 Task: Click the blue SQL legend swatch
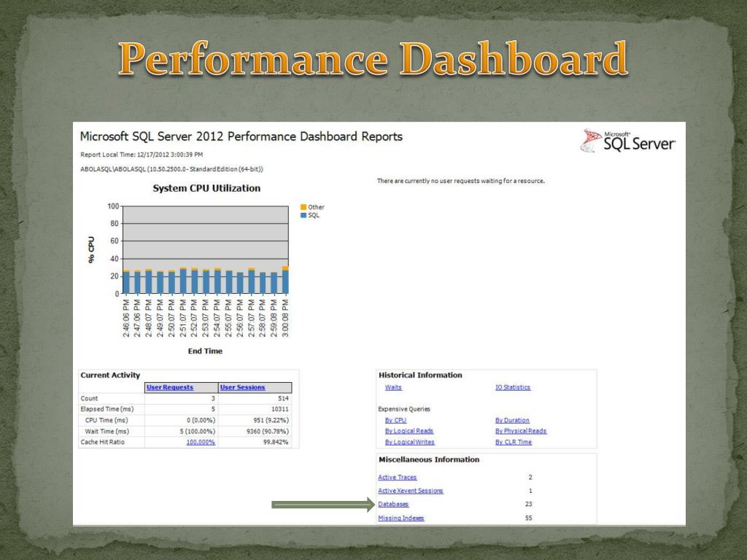(303, 215)
